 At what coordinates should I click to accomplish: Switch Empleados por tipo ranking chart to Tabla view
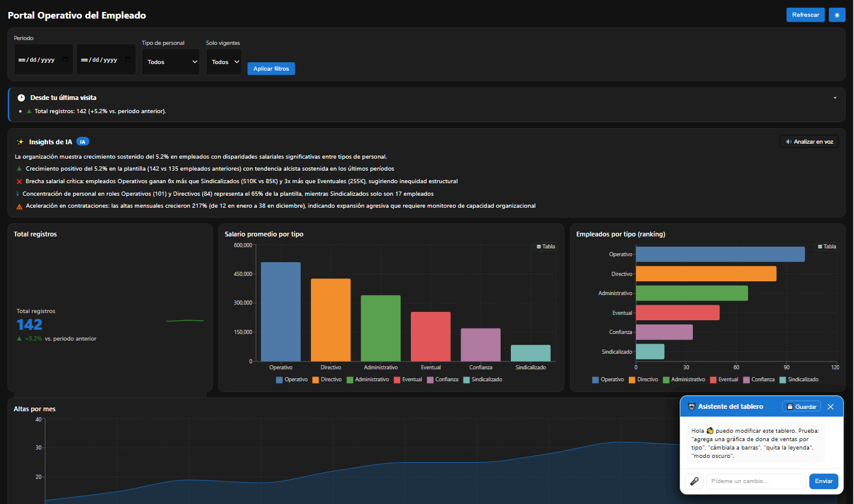pyautogui.click(x=827, y=247)
